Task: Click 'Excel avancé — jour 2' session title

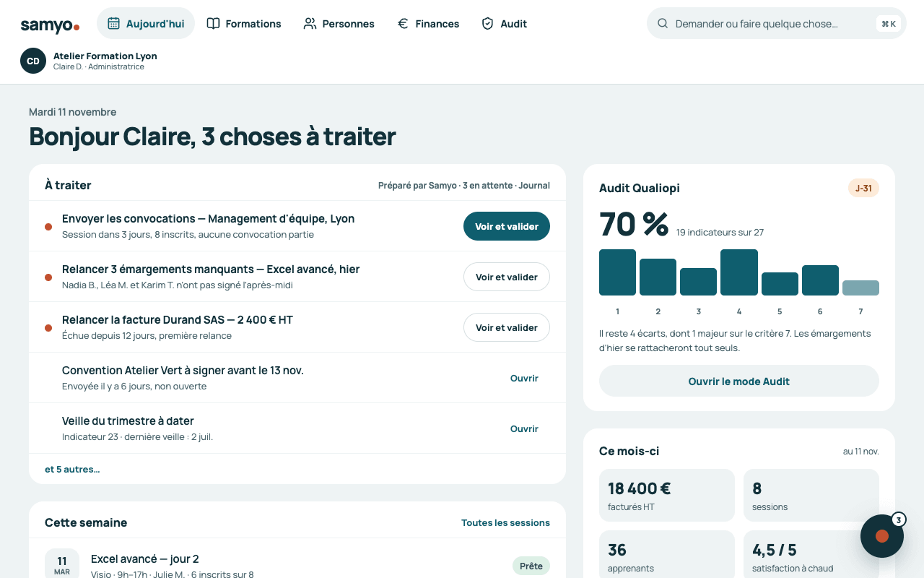Action: coord(145,558)
